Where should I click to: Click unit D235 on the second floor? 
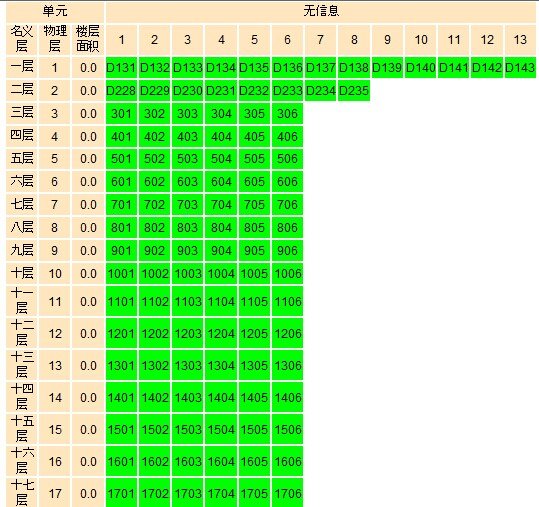click(354, 91)
